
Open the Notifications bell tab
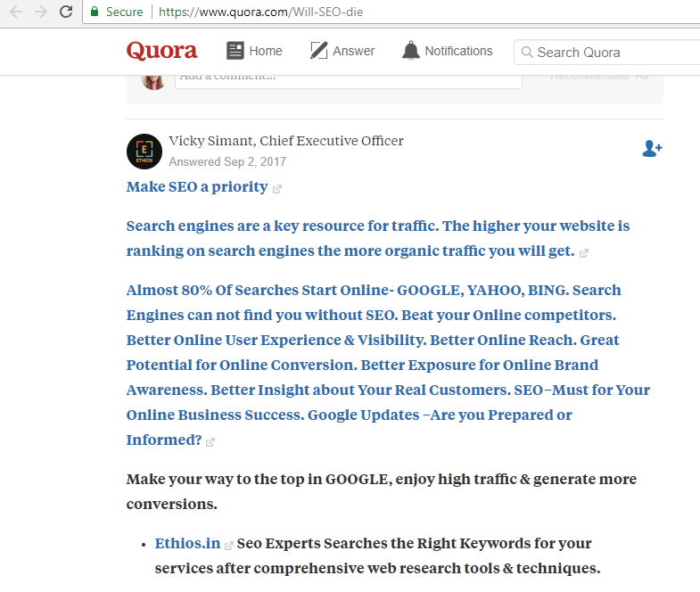(448, 51)
